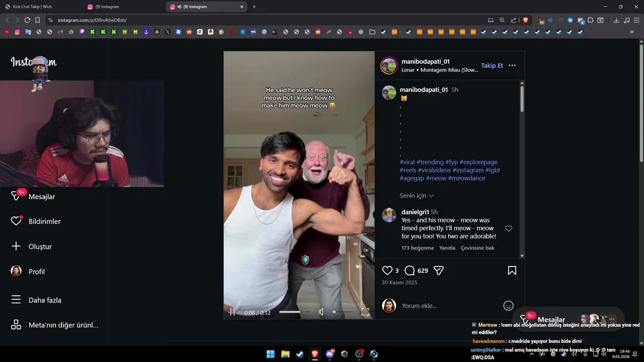
Task: Open emoji picker in comment box
Action: click(509, 306)
